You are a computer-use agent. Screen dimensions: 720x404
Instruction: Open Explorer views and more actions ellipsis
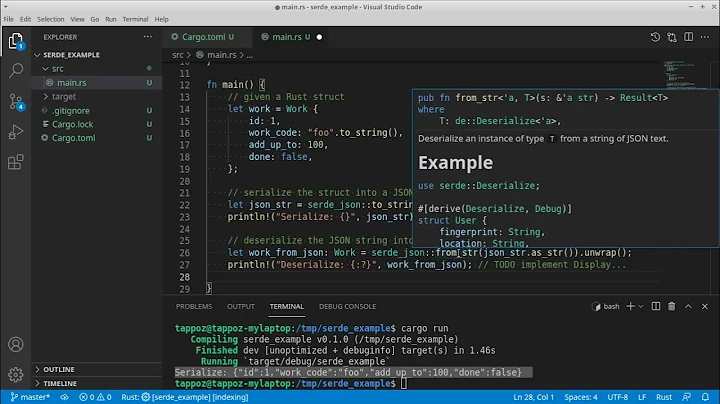pyautogui.click(x=147, y=37)
